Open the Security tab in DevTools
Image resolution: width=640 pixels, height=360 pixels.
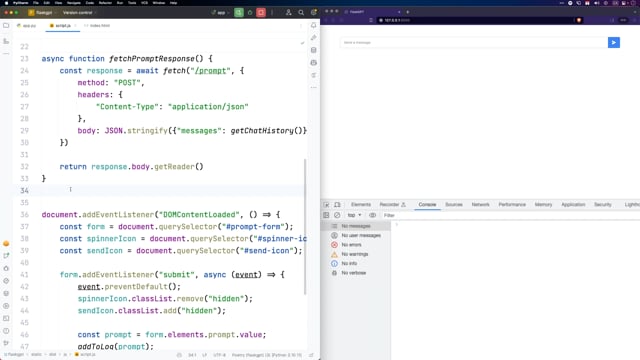602,204
